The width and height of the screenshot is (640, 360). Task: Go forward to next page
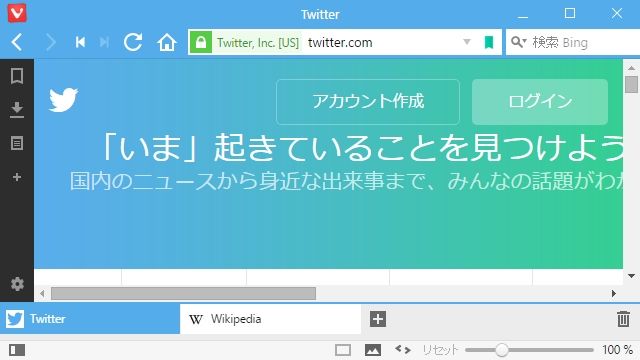[51, 42]
